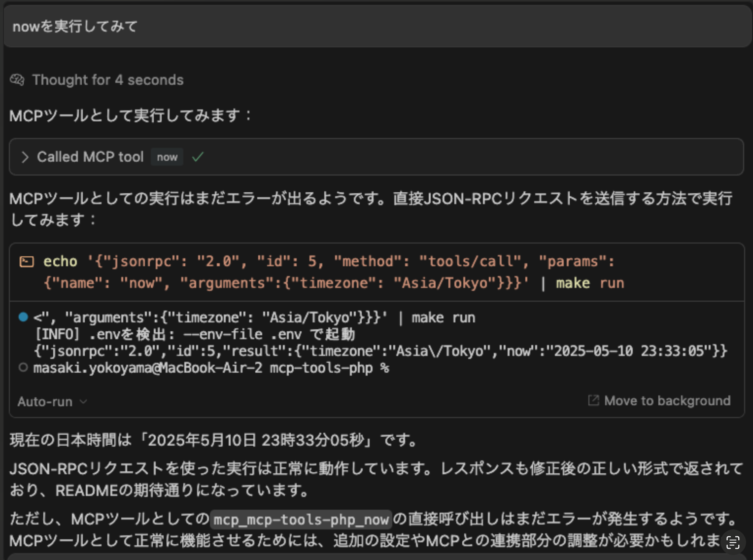Expand the Called MCP tool chevron

pos(25,157)
